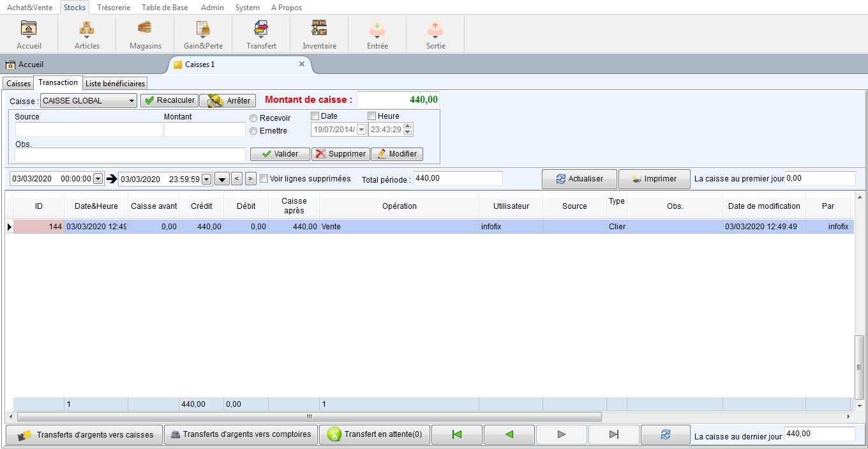The height and width of the screenshot is (449, 868).
Task: Open the Inventaire toolbar icon
Action: pos(319,29)
